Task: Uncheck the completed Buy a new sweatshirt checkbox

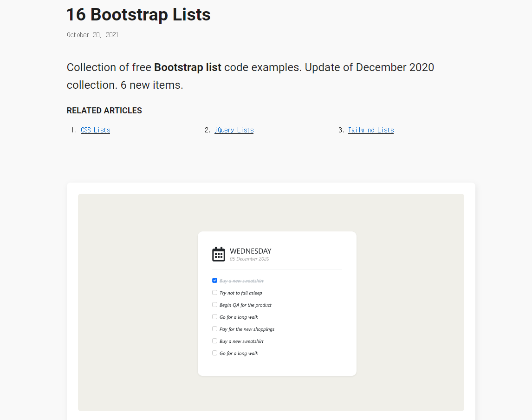Action: pyautogui.click(x=214, y=281)
